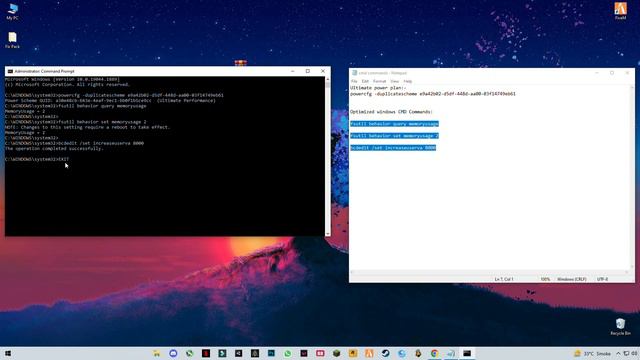Screen dimensions: 640x360
Task: Select the My PC desktop icon
Action: pyautogui.click(x=12, y=11)
